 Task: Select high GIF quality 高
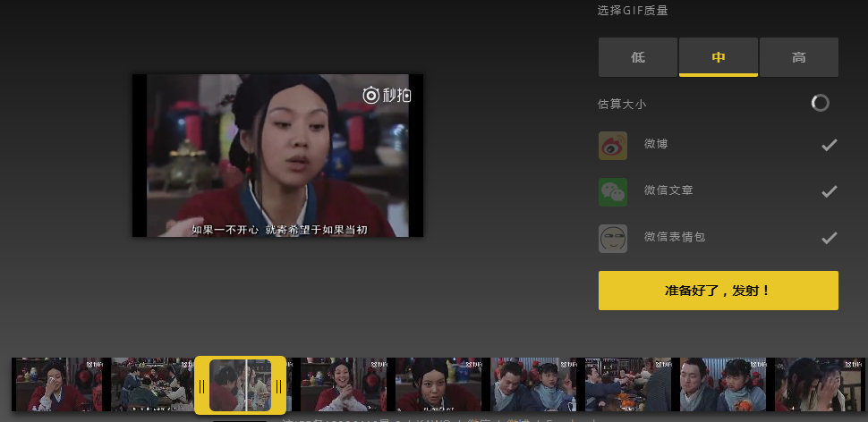[x=799, y=57]
